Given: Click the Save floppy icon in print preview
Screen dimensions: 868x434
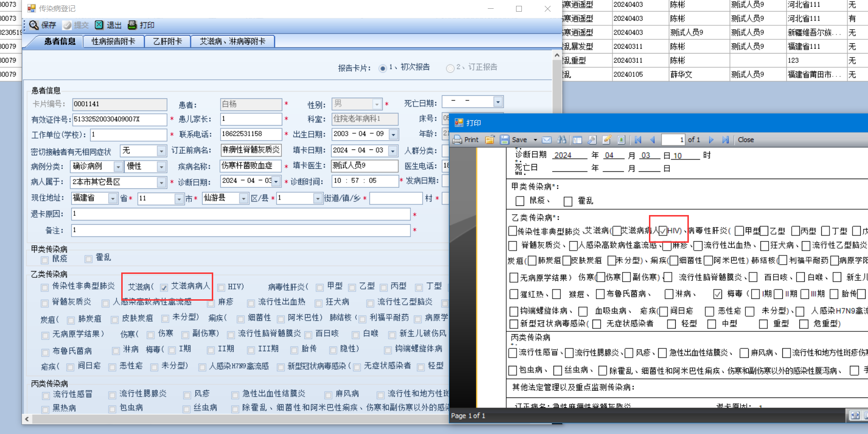Looking at the screenshot, I should [x=505, y=140].
